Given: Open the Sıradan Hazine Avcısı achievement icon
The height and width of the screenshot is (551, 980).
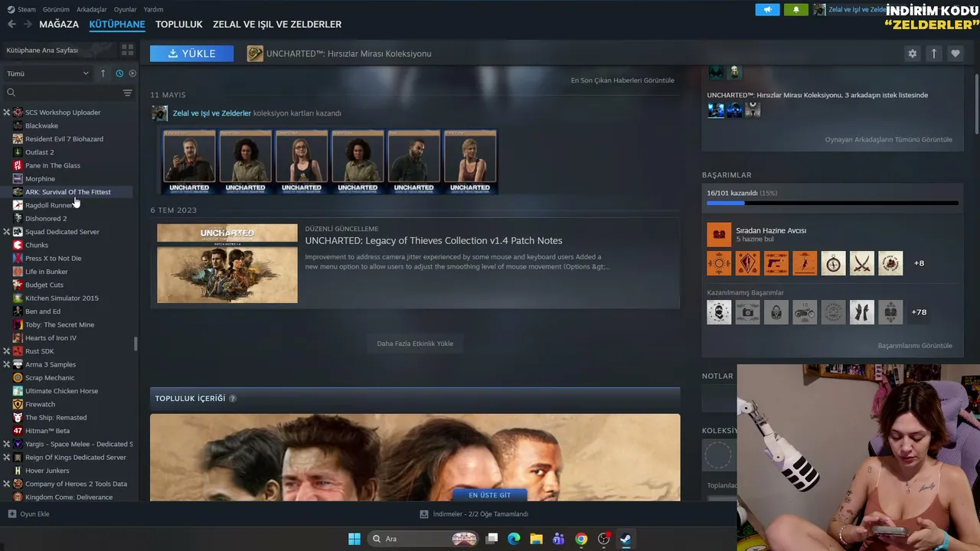Looking at the screenshot, I should tap(719, 235).
